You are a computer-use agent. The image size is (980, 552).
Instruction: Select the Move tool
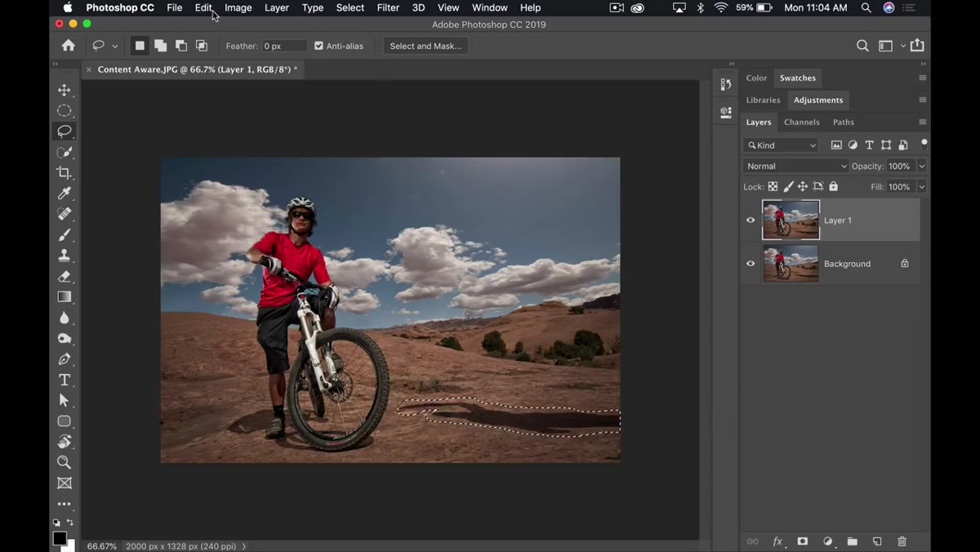[64, 90]
